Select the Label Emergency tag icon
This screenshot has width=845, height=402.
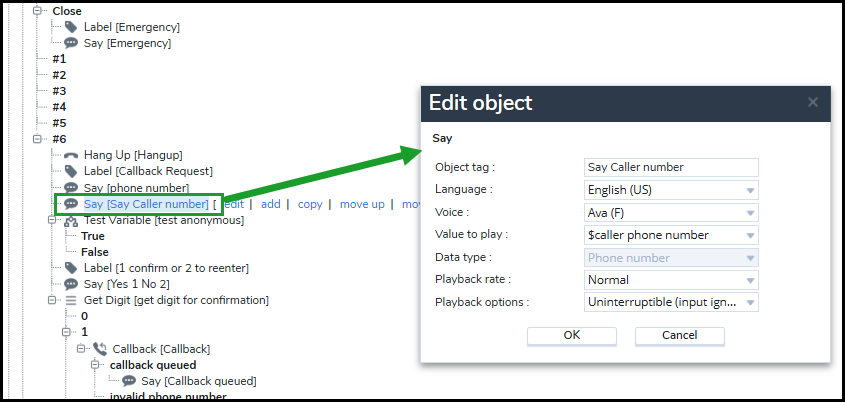(71, 26)
